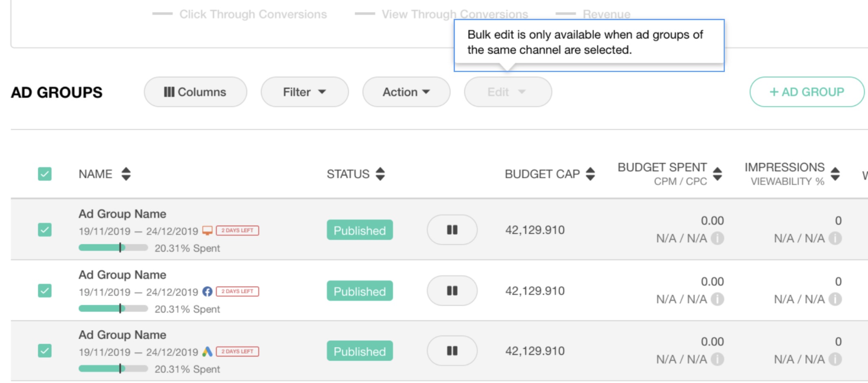
Task: Expand the Action dropdown menu
Action: tap(406, 92)
